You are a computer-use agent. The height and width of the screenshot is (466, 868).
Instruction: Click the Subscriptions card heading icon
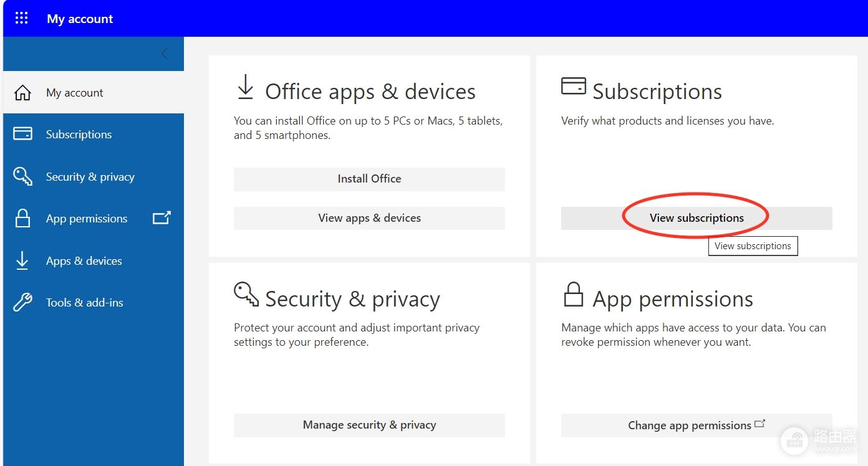(x=574, y=86)
